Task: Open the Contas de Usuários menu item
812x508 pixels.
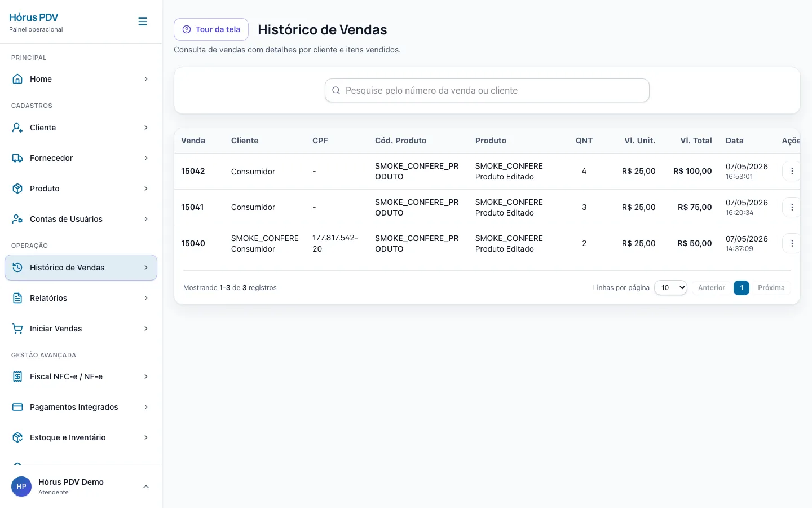Action: pyautogui.click(x=81, y=219)
